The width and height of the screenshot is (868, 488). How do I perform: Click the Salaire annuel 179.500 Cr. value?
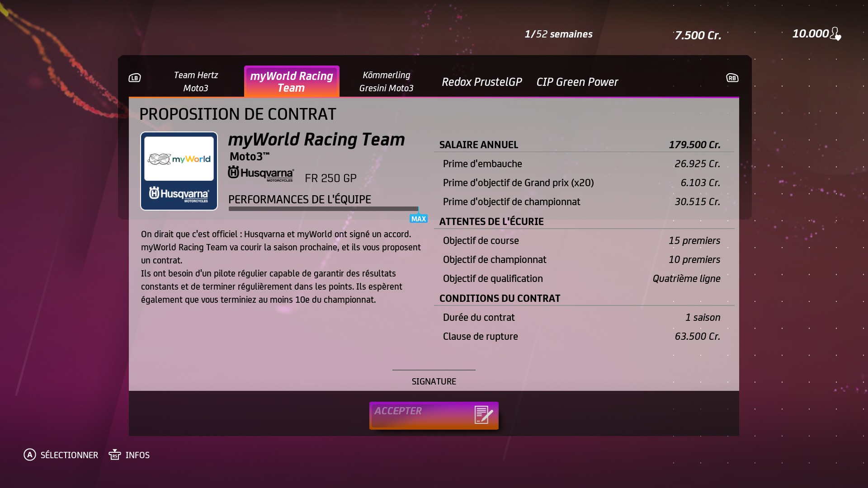(695, 145)
